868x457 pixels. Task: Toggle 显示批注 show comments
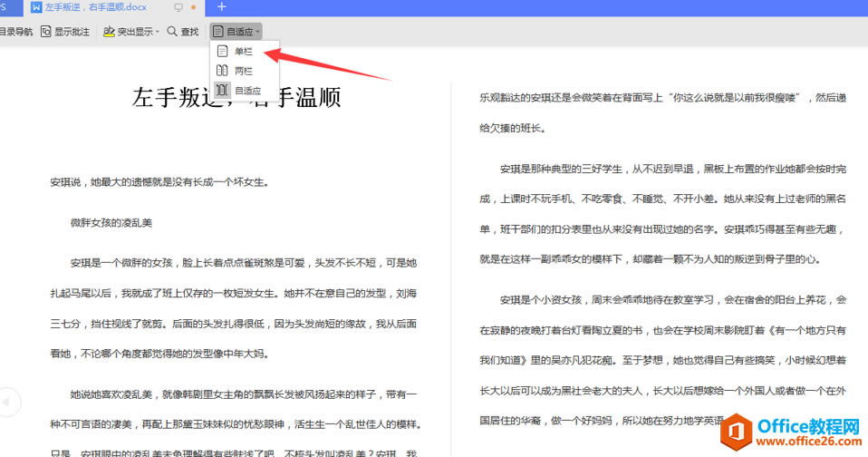coord(65,32)
